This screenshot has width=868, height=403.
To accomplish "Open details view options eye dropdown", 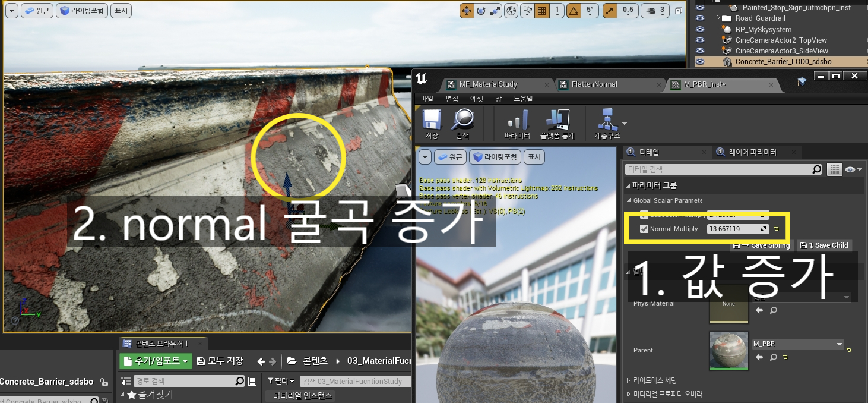I will click(854, 169).
